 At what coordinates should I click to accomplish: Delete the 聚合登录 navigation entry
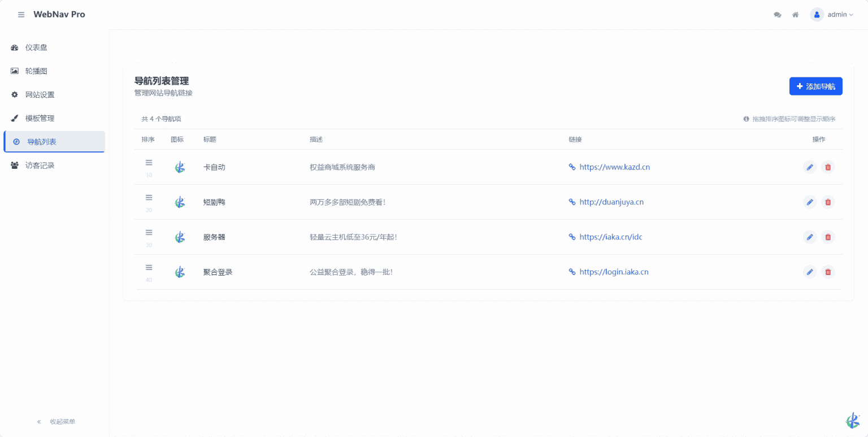828,272
